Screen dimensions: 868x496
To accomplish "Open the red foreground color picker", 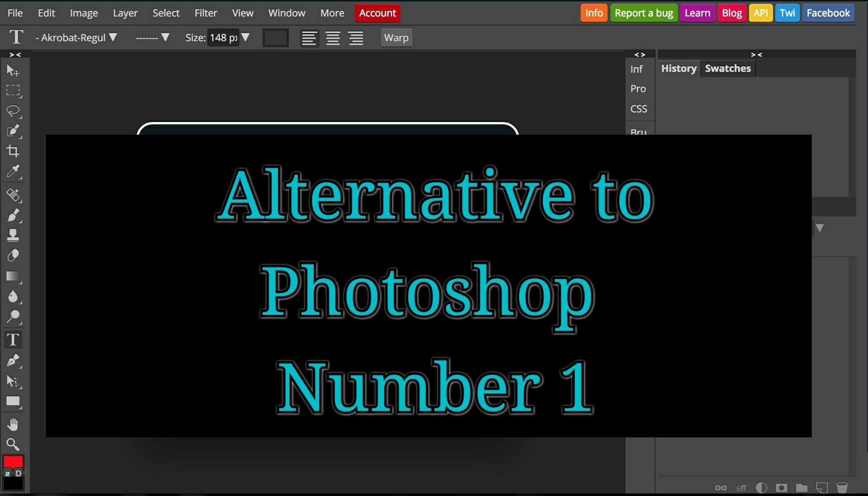I will click(x=13, y=461).
